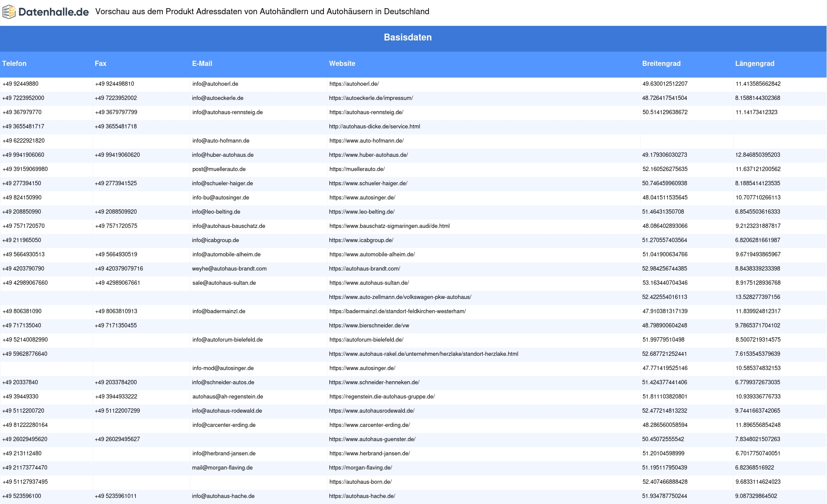Open website https://www.autohausrodewald.de/
The image size is (827, 504).
(372, 411)
